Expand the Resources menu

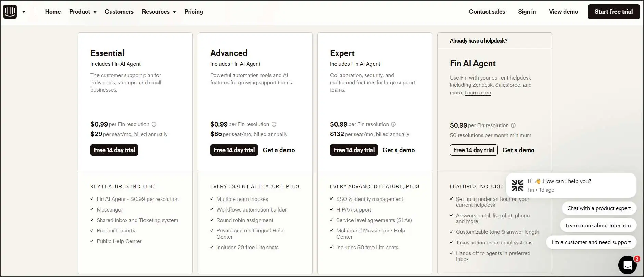click(x=159, y=12)
